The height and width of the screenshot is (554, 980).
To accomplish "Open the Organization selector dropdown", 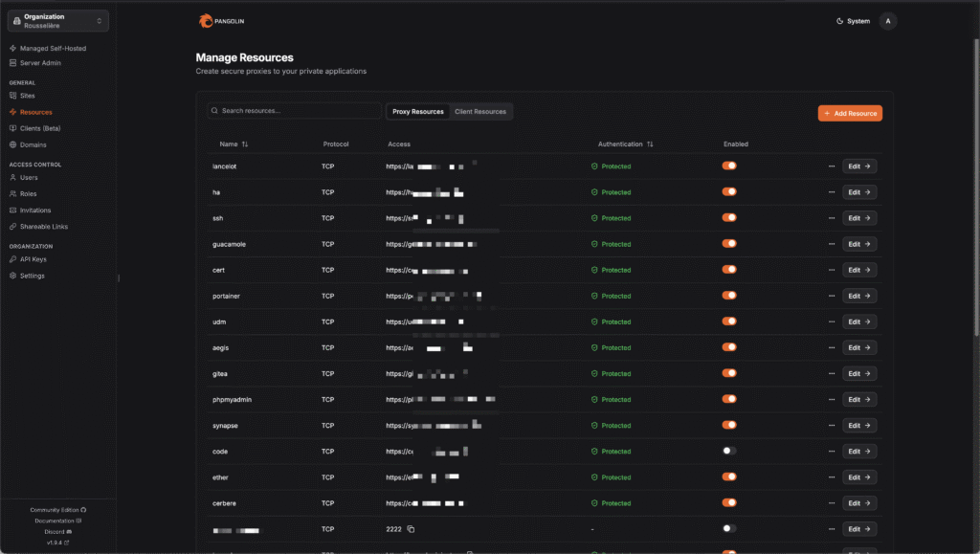I will (x=57, y=21).
